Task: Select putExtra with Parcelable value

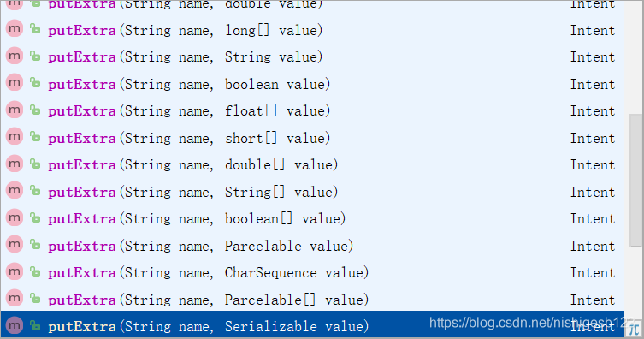Action: pyautogui.click(x=312, y=246)
